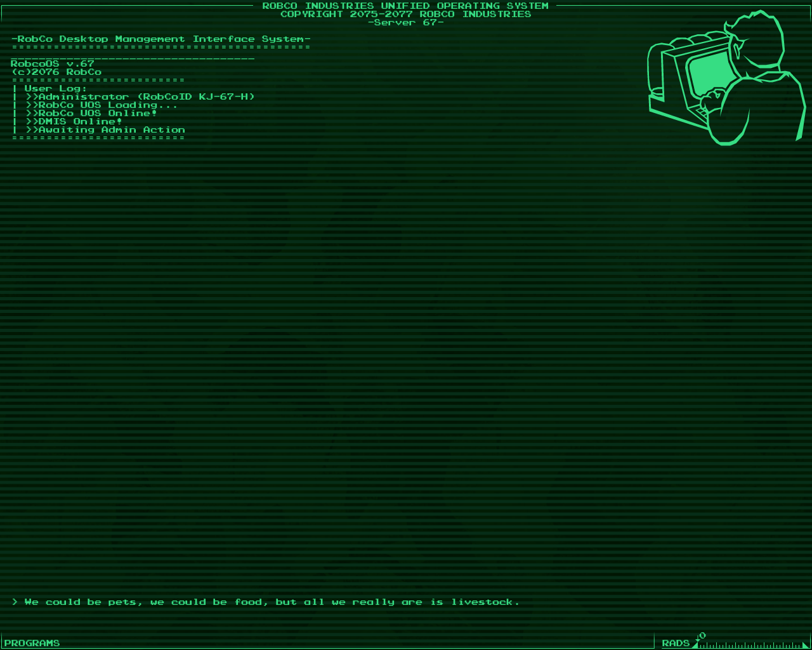Click ROBCO INDUSTRIES UNIFIED OPERATING SYSTEM header
Screen dimensions: 812x650
click(405, 6)
